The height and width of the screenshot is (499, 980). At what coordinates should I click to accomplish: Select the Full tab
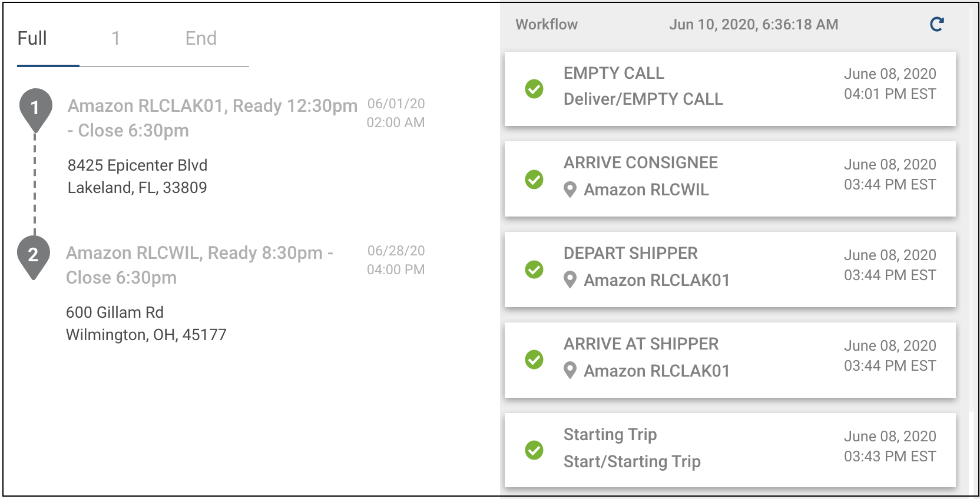point(32,38)
